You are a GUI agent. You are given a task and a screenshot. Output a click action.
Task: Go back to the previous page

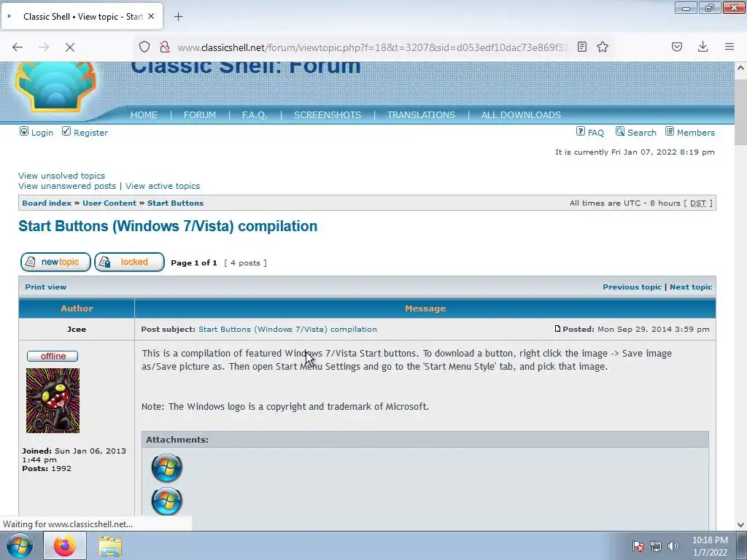pyautogui.click(x=18, y=47)
